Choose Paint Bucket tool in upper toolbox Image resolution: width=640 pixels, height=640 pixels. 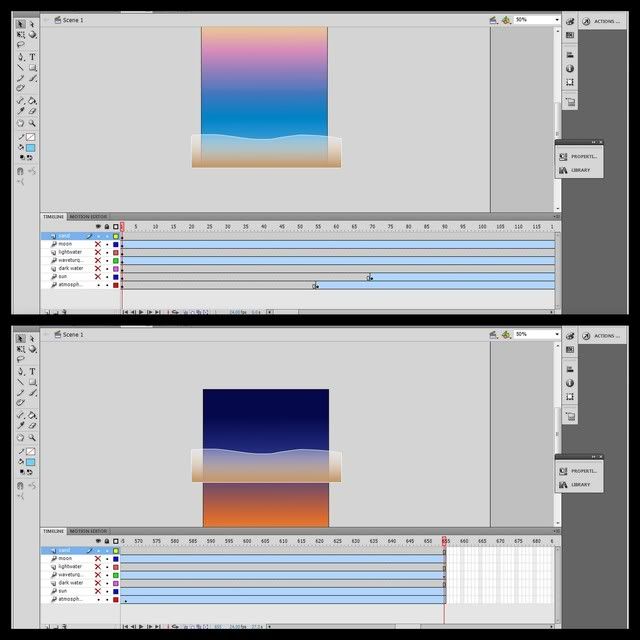tap(32, 100)
